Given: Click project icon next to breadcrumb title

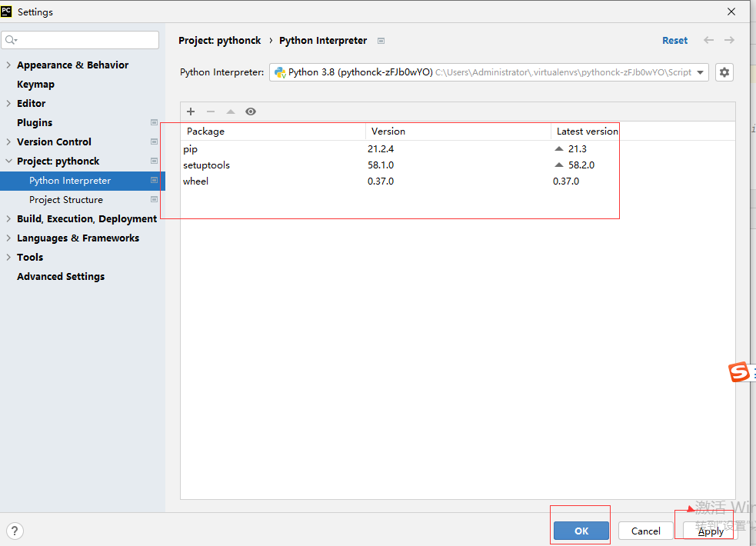Looking at the screenshot, I should coord(381,41).
